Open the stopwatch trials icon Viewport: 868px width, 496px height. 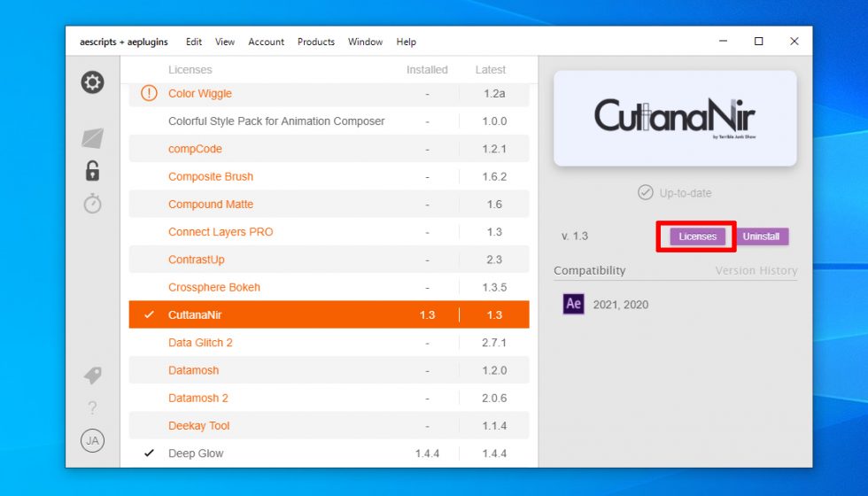[92, 204]
